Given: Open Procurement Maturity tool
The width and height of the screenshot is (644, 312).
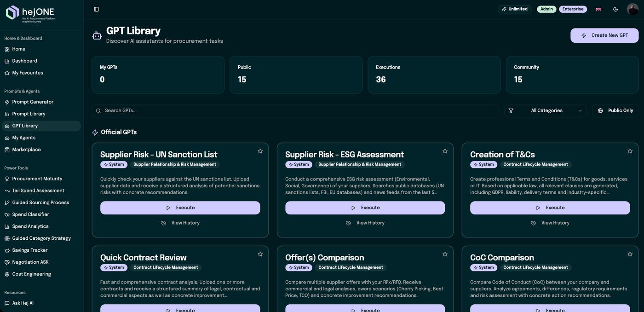Looking at the screenshot, I should click(40, 179).
